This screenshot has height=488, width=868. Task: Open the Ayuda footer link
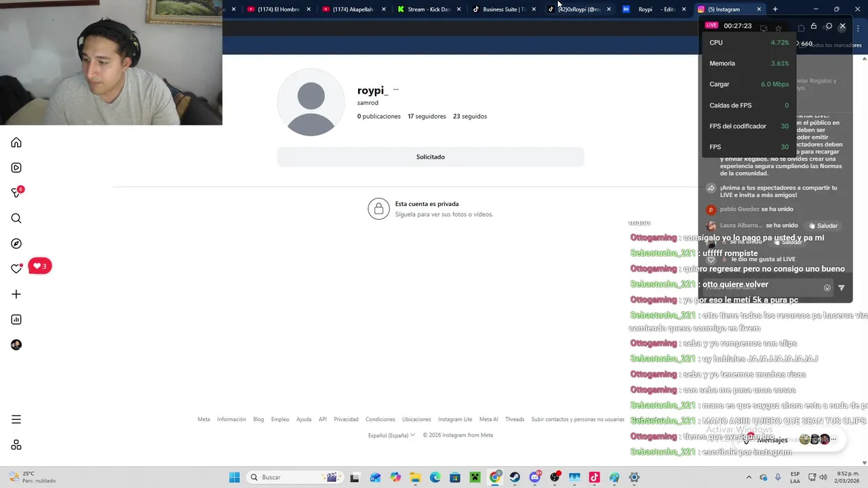click(304, 420)
